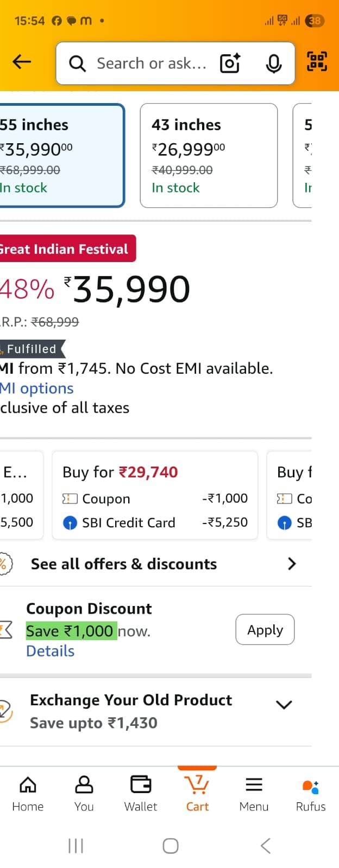Open the Buy for ₹29,740 offer card

(x=155, y=495)
